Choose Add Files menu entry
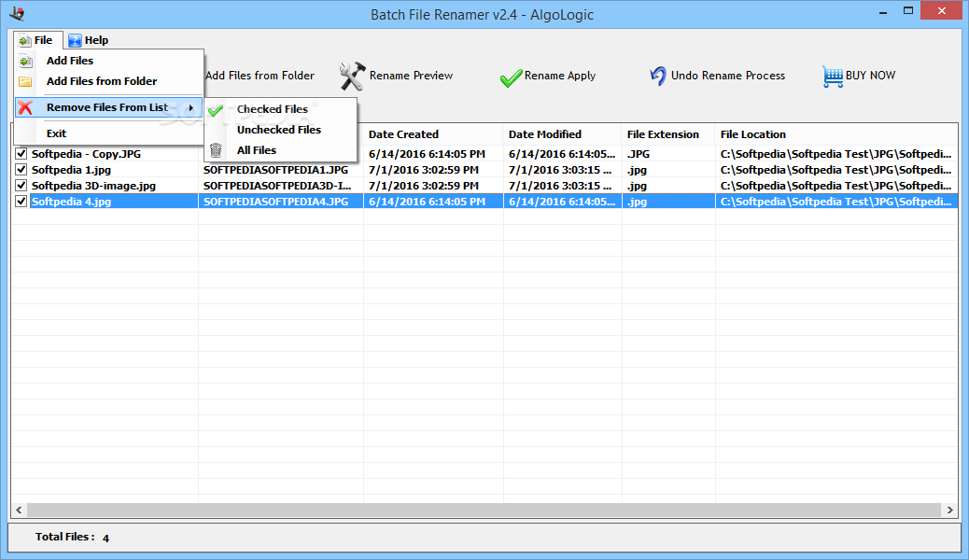The height and width of the screenshot is (560, 969). (x=70, y=61)
